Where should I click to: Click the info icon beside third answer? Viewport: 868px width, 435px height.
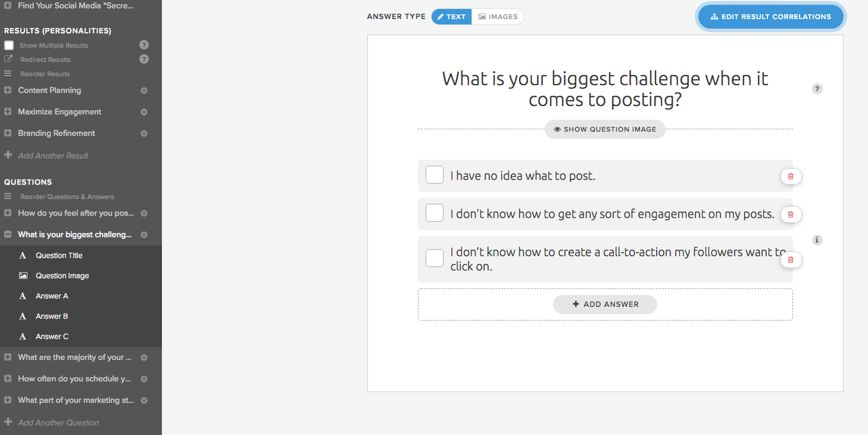click(x=817, y=240)
